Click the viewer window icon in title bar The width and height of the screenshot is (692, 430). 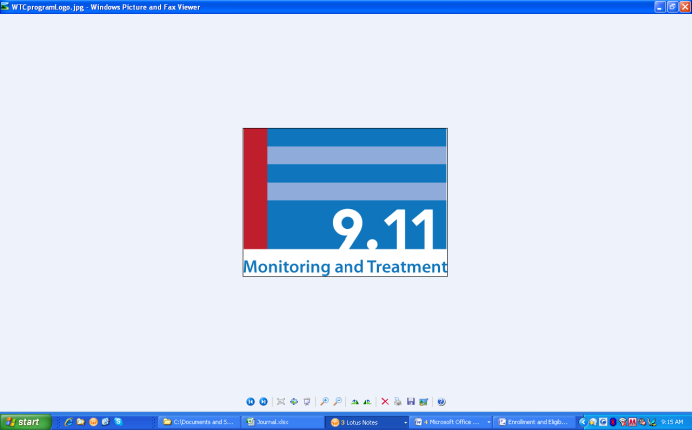(5, 7)
